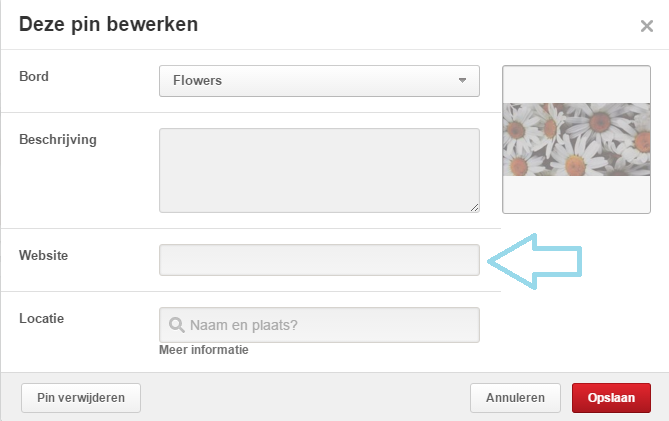Screen dimensions: 669x421
Task: Open the Flowers board selector
Action: (319, 80)
